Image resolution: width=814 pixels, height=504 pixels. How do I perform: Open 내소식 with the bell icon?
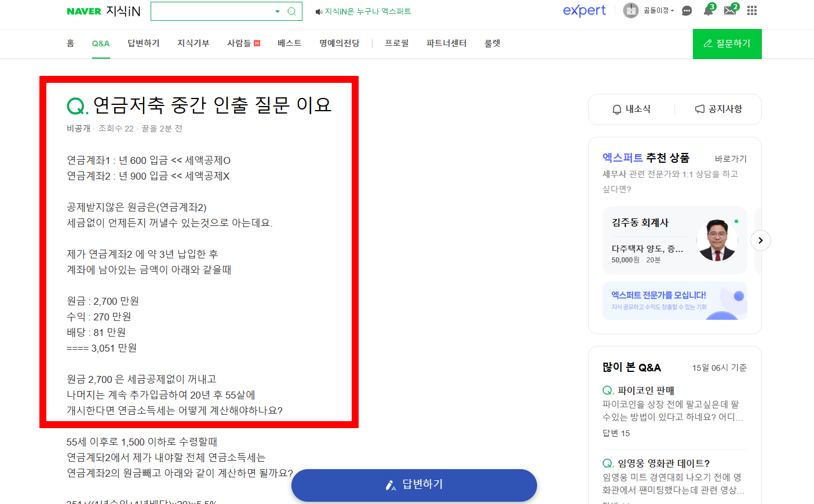tap(632, 109)
